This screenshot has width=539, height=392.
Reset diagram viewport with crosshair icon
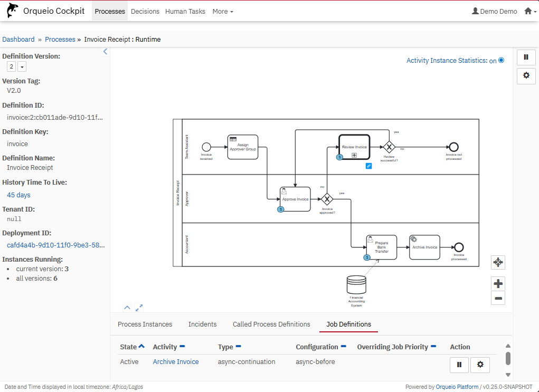click(498, 262)
